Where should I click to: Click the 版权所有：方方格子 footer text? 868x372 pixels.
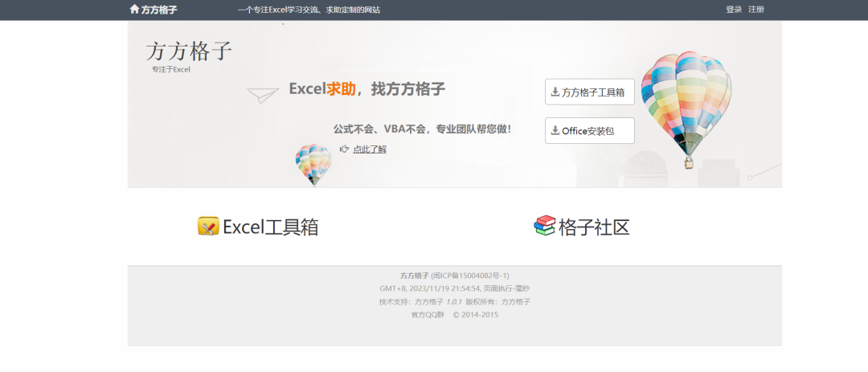coord(497,301)
